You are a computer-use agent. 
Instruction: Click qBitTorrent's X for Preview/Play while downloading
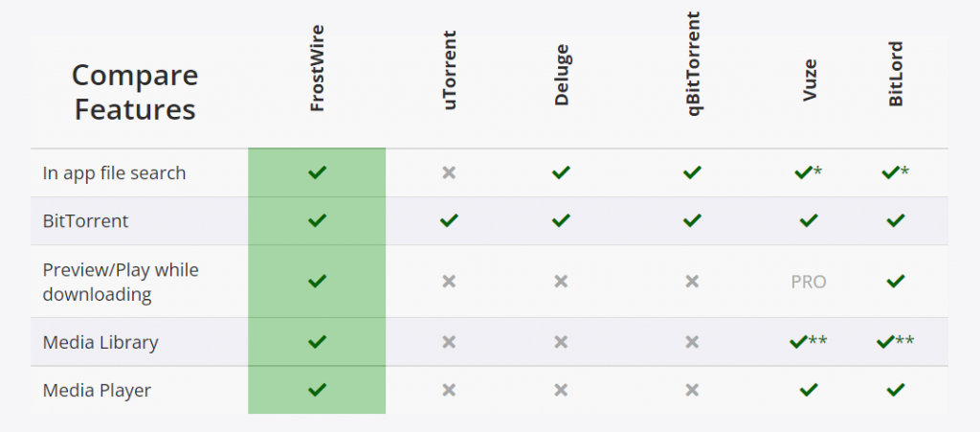click(x=692, y=282)
